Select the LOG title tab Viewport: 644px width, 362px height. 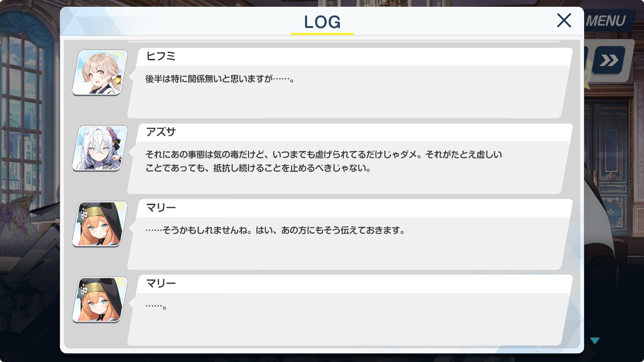point(322,22)
